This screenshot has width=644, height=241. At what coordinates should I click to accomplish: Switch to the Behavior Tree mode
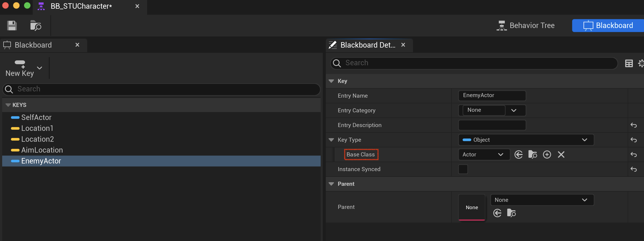pos(525,26)
